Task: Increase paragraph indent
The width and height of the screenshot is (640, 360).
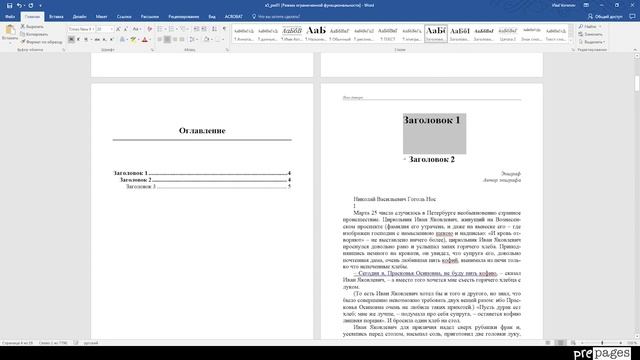Action: (204, 29)
